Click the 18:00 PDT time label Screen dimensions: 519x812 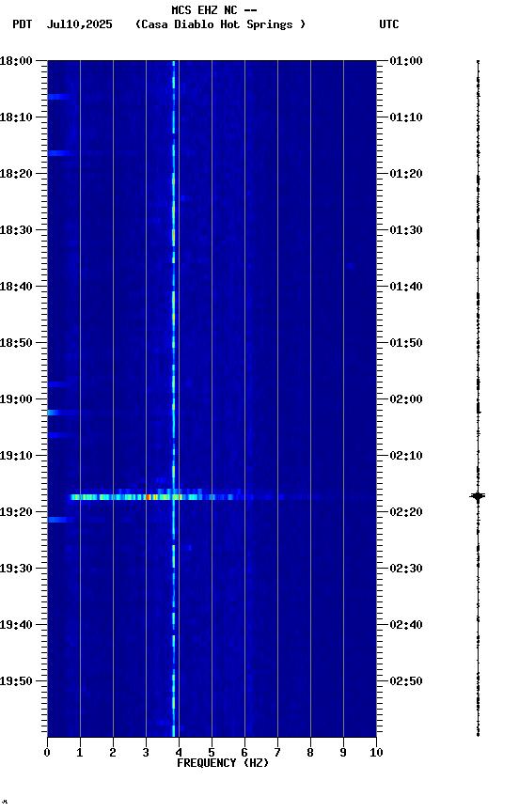point(16,61)
